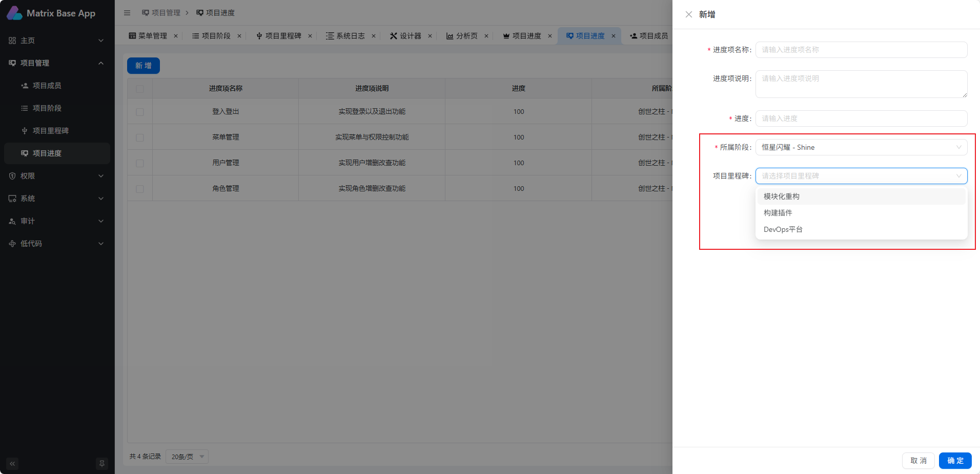Click the 进度项名称 input field
The image size is (980, 474).
tap(861, 50)
